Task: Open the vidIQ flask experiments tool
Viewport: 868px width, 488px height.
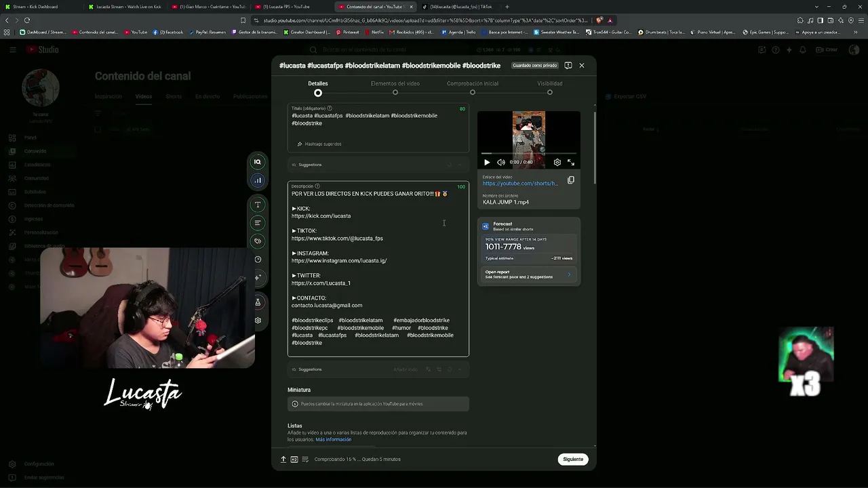Action: pos(258,302)
